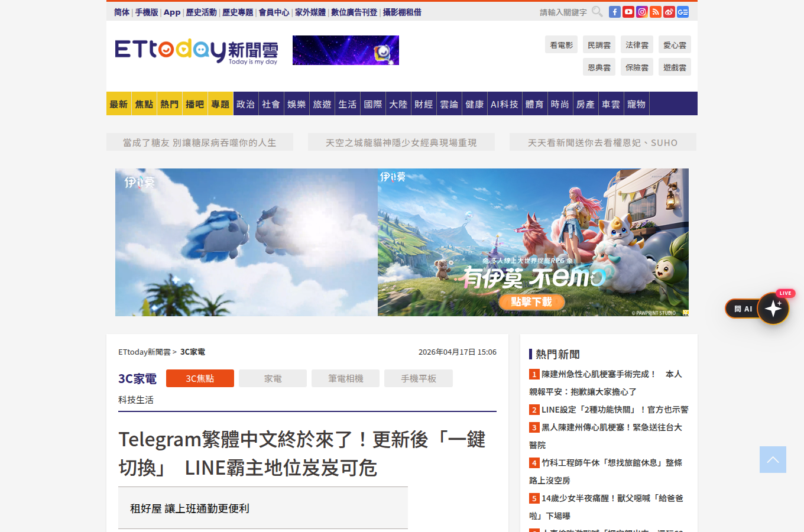Open the 國際 navigation item
804x532 pixels.
click(373, 104)
